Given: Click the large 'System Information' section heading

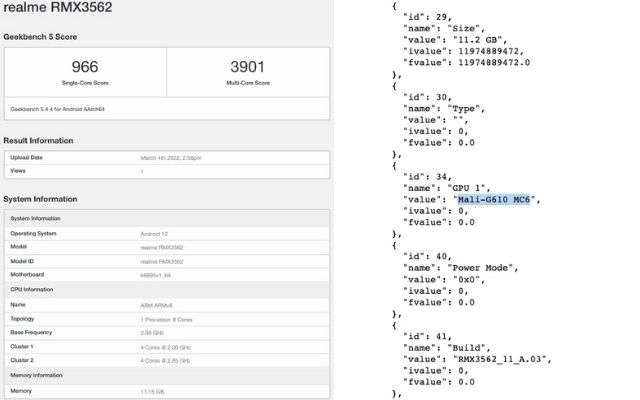Looking at the screenshot, I should [40, 199].
